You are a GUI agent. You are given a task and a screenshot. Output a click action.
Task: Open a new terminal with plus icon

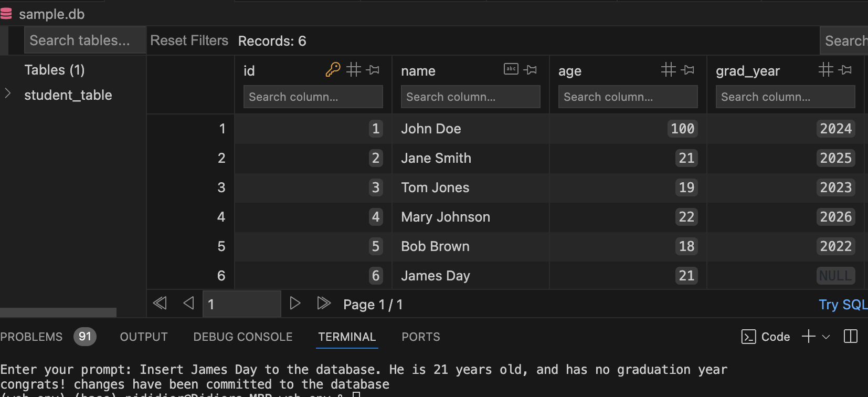[808, 337]
